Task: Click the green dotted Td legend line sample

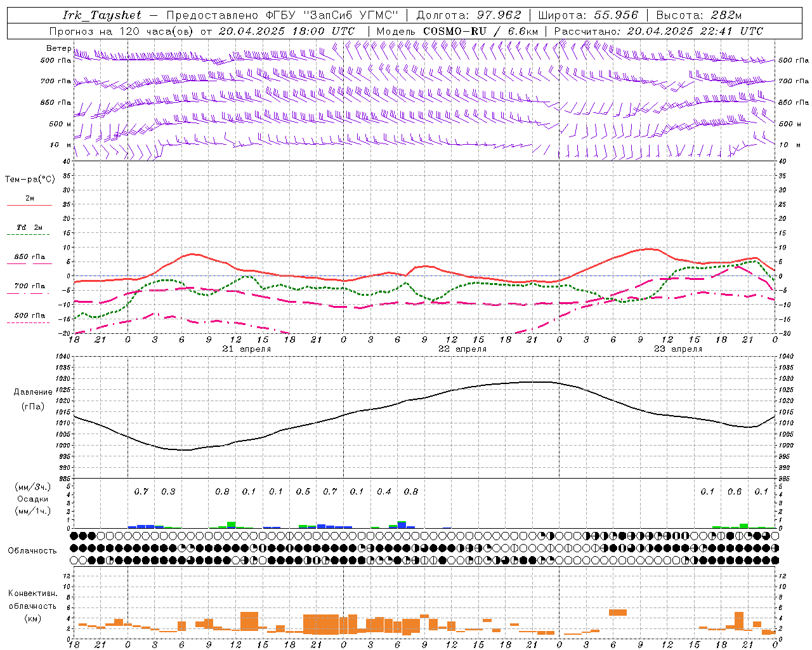Action: (x=28, y=235)
